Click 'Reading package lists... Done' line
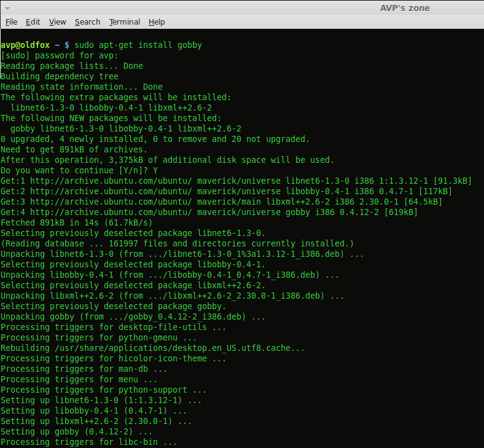This screenshot has height=448, width=484. [72, 66]
